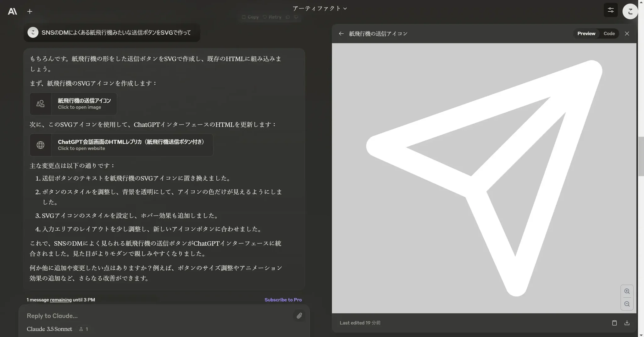Open the ChatGPT会話画面のHTMLレプリカ website card
644x337 pixels.
tap(121, 145)
